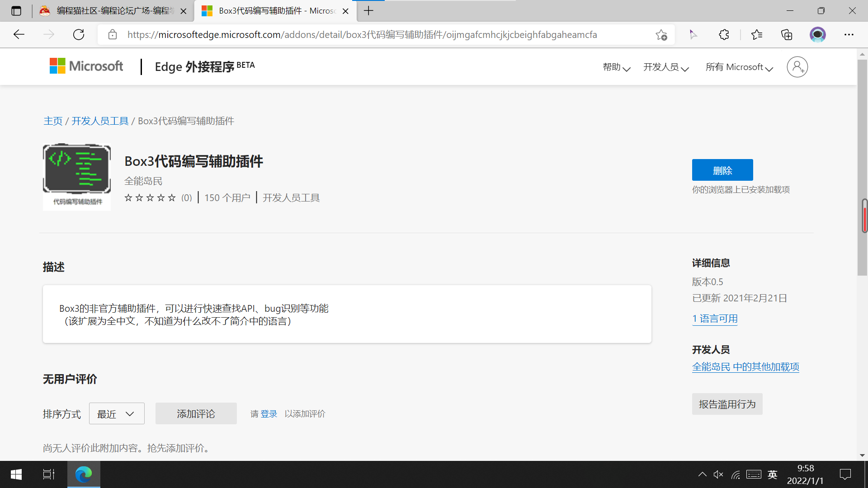This screenshot has width=868, height=488.
Task: Click the 详细信息 heading
Action: coord(711,263)
